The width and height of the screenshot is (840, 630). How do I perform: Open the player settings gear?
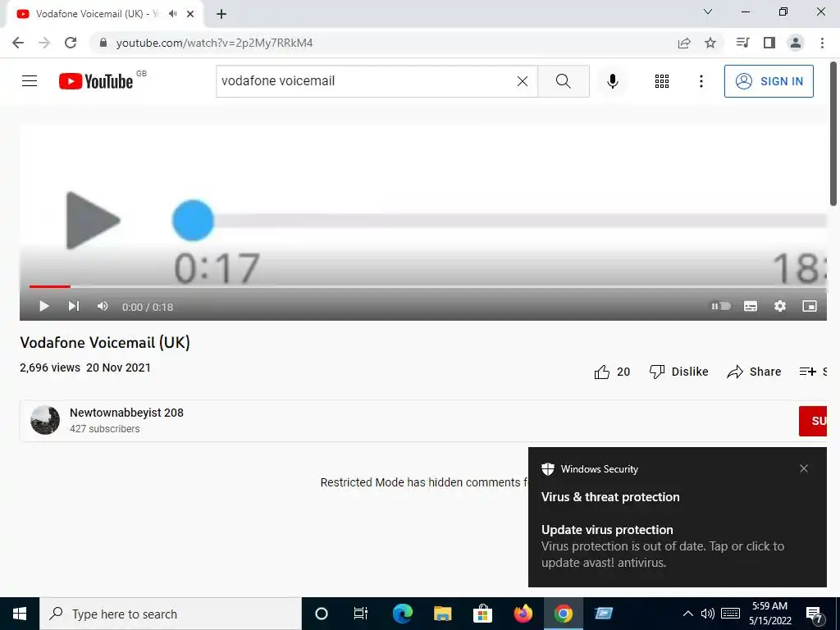coord(779,306)
